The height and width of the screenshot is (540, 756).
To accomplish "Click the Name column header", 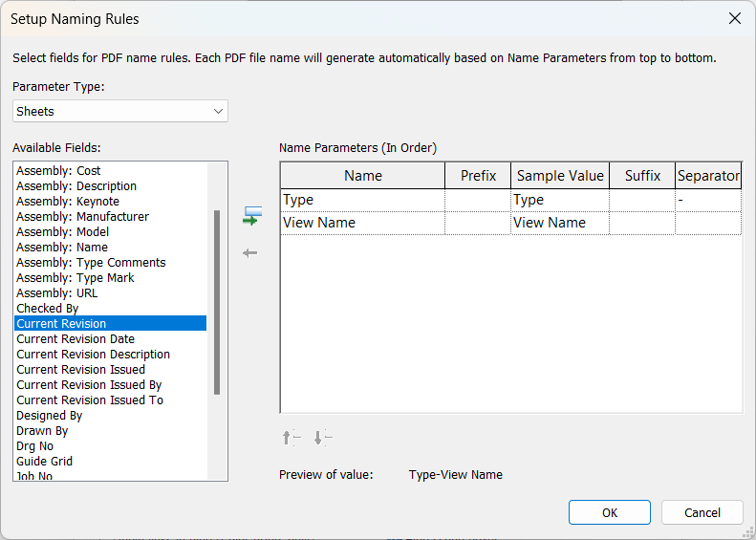I will point(362,176).
